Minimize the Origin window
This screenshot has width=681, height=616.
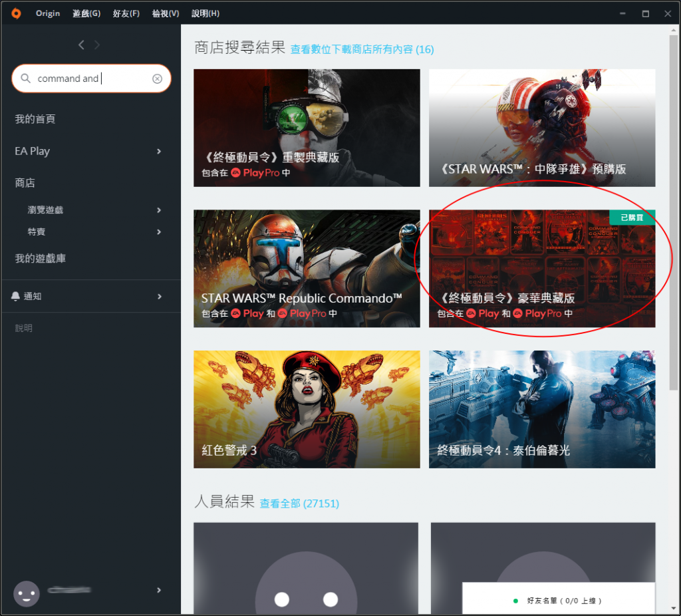point(622,13)
